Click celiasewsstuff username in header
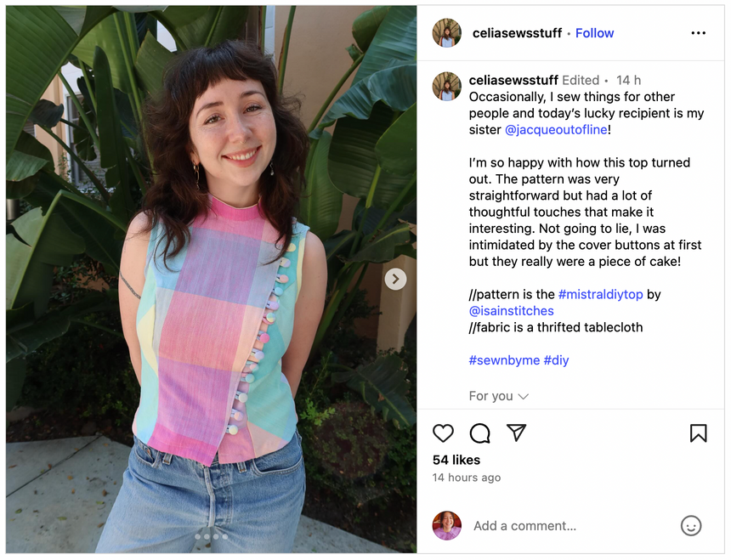 517,33
